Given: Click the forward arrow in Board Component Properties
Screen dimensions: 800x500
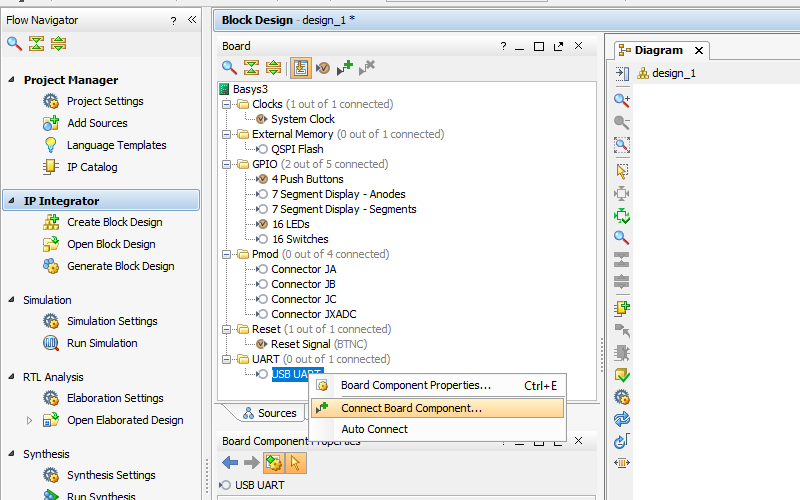Looking at the screenshot, I should (x=252, y=463).
